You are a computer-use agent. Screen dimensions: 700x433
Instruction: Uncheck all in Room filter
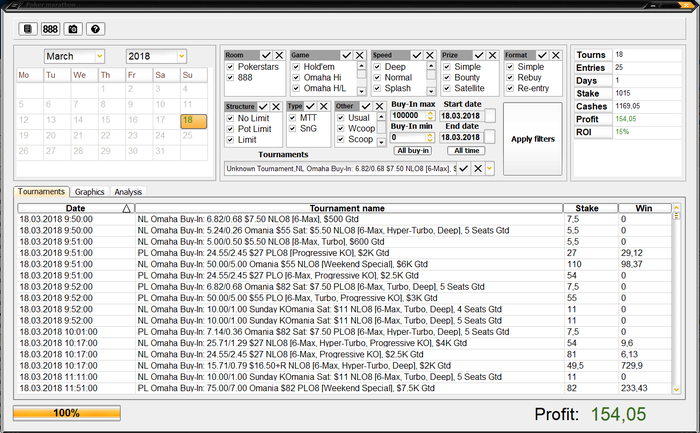(x=279, y=55)
